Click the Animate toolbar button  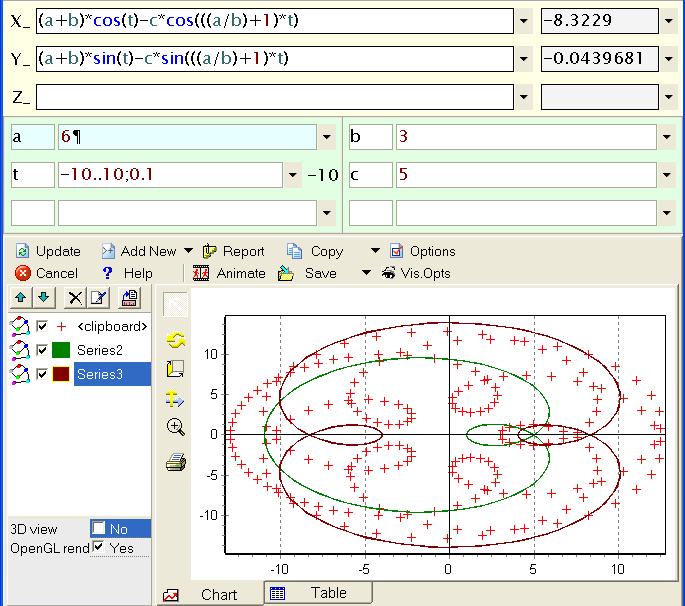coord(229,273)
